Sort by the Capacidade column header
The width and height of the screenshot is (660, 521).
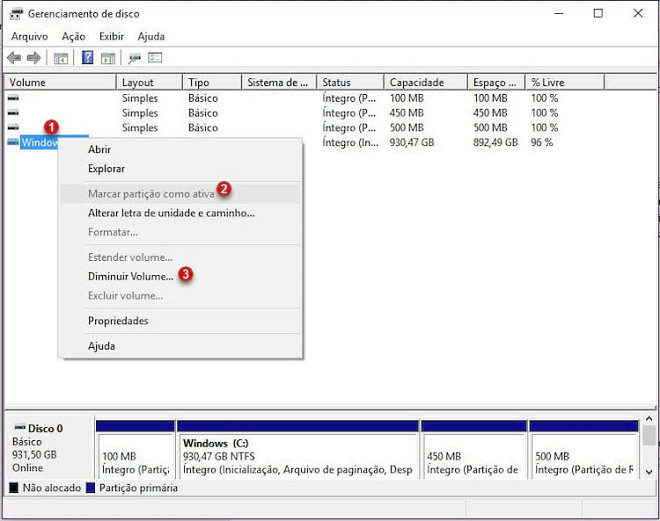pos(426,82)
